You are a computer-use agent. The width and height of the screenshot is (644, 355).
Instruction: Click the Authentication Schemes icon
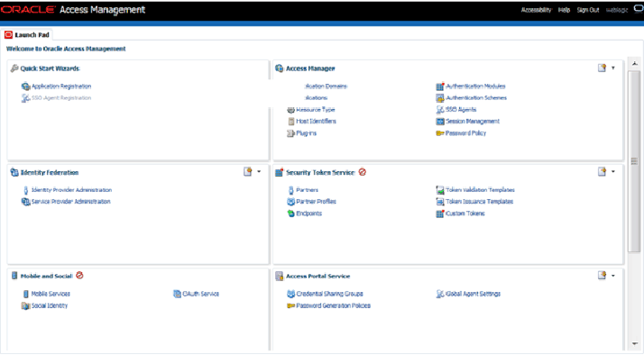pos(440,98)
